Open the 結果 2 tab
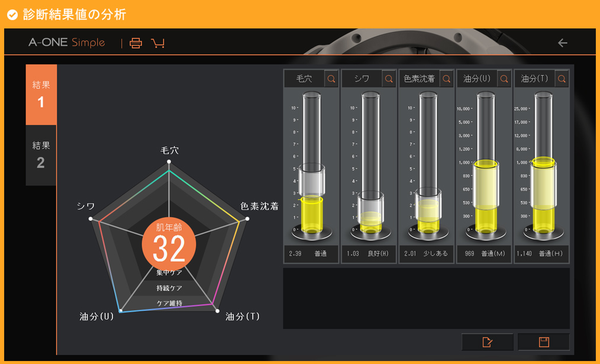The height and width of the screenshot is (364, 600). point(40,152)
